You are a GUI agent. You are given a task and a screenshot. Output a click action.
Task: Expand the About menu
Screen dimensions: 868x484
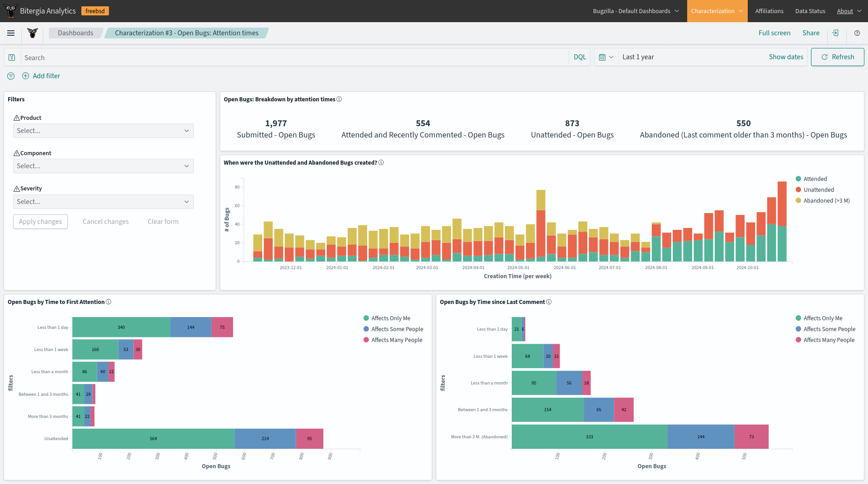(849, 11)
